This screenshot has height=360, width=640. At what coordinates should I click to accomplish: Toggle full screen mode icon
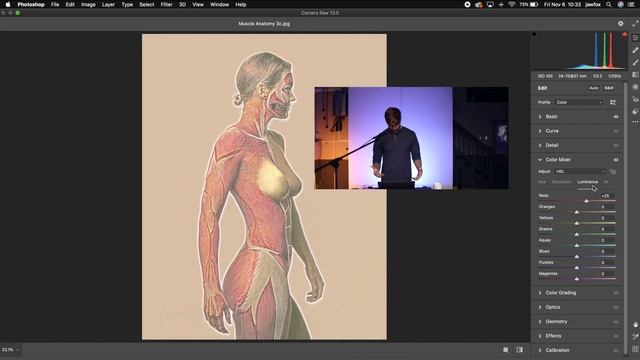pos(635,24)
